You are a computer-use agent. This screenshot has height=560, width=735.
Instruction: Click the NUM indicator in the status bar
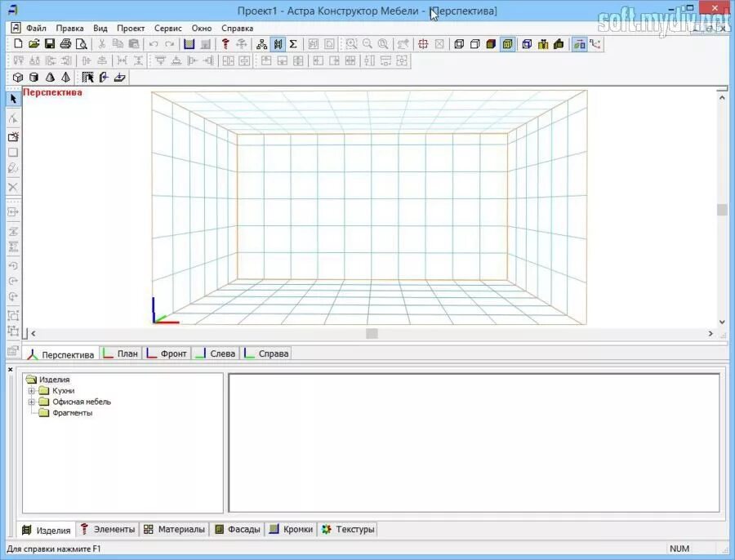click(x=679, y=549)
